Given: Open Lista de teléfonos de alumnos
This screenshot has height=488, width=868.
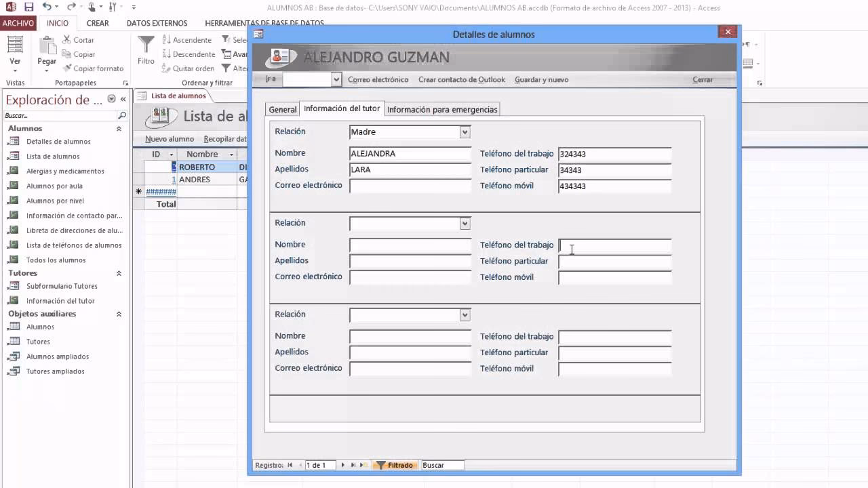Looking at the screenshot, I should tap(74, 245).
